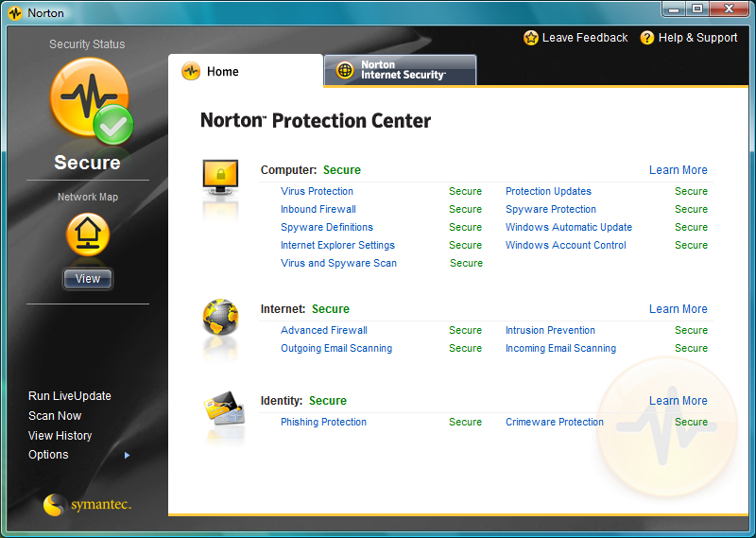756x538 pixels.
Task: Click the Leave Feedback star icon
Action: pyautogui.click(x=531, y=38)
